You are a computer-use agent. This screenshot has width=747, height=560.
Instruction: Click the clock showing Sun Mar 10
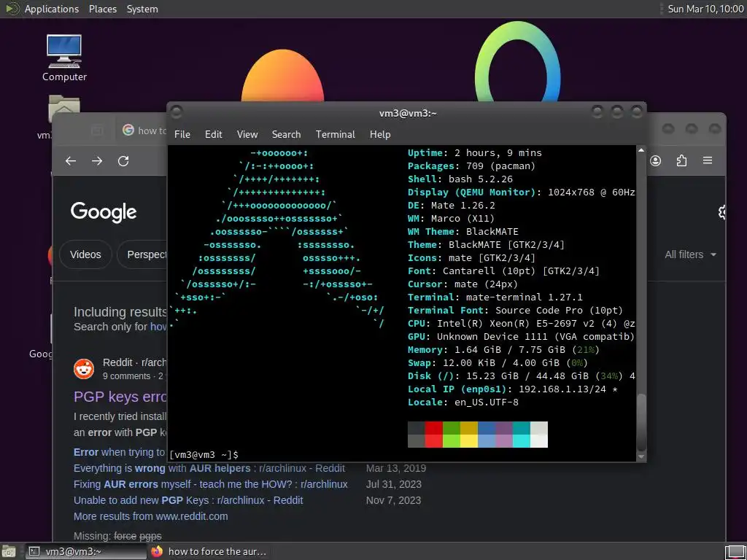705,9
